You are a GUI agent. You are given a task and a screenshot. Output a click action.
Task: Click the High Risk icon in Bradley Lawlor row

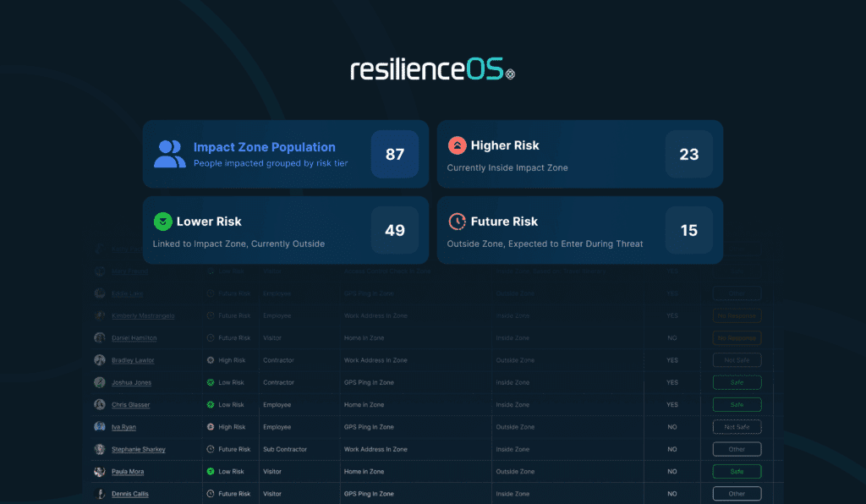tap(211, 360)
